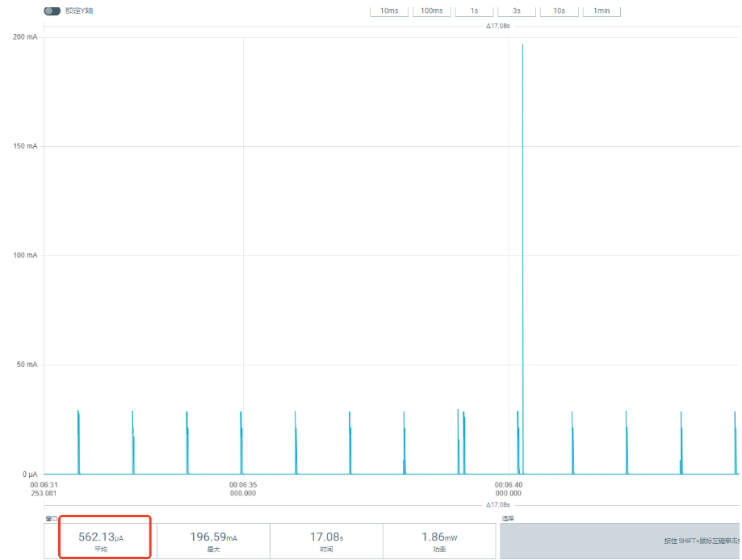Set time window to 10ms
The height and width of the screenshot is (560, 742).
click(389, 10)
